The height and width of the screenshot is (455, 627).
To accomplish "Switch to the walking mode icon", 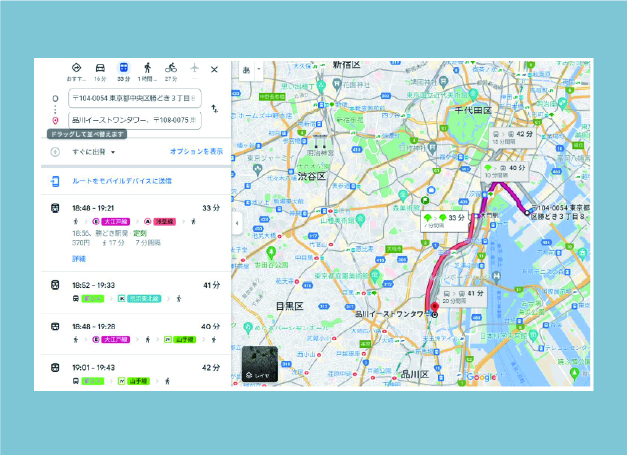I will point(147,68).
